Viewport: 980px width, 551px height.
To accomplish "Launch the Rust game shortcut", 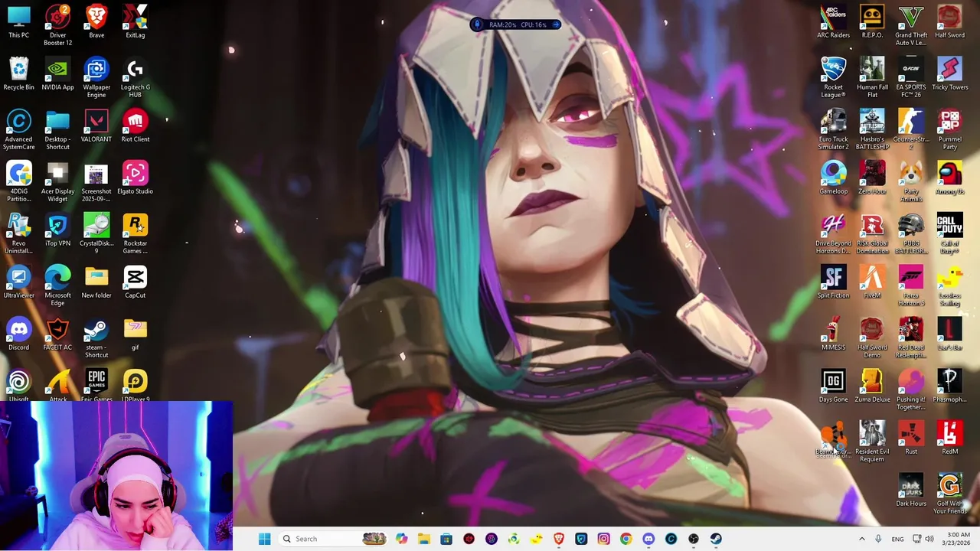I will tap(911, 439).
